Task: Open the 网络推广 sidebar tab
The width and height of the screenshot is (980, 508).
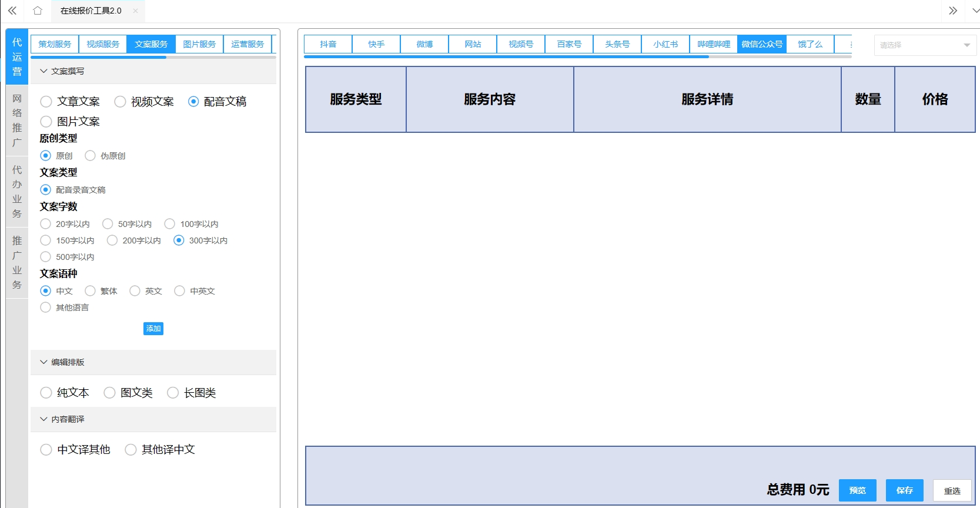Action: (x=17, y=121)
